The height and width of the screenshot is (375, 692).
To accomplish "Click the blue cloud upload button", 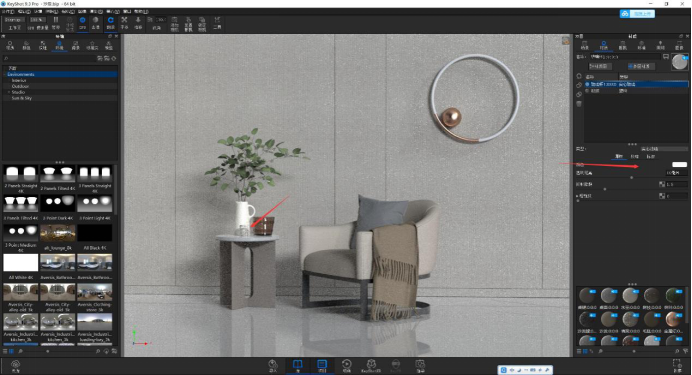I will [x=637, y=14].
